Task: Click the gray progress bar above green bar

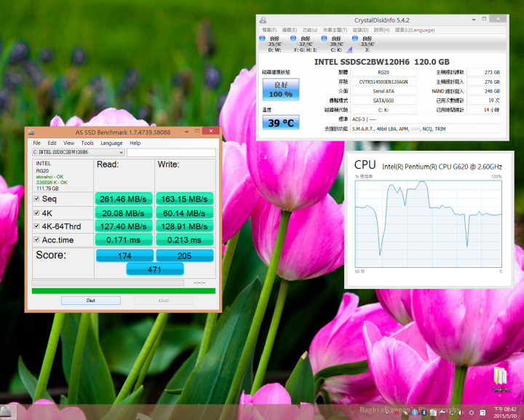Action: (x=108, y=282)
